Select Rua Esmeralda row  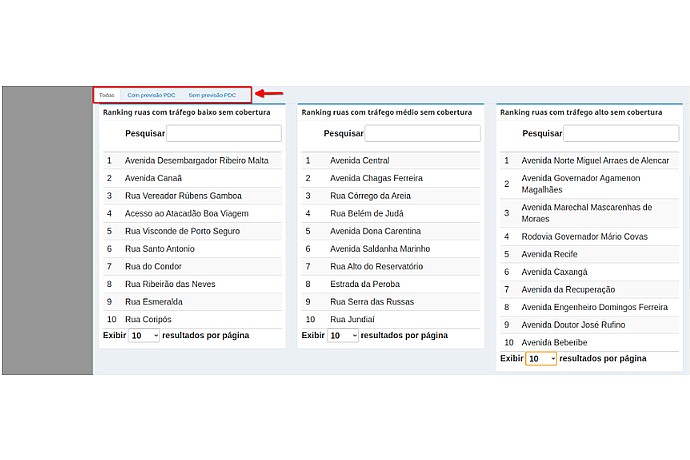[192, 302]
